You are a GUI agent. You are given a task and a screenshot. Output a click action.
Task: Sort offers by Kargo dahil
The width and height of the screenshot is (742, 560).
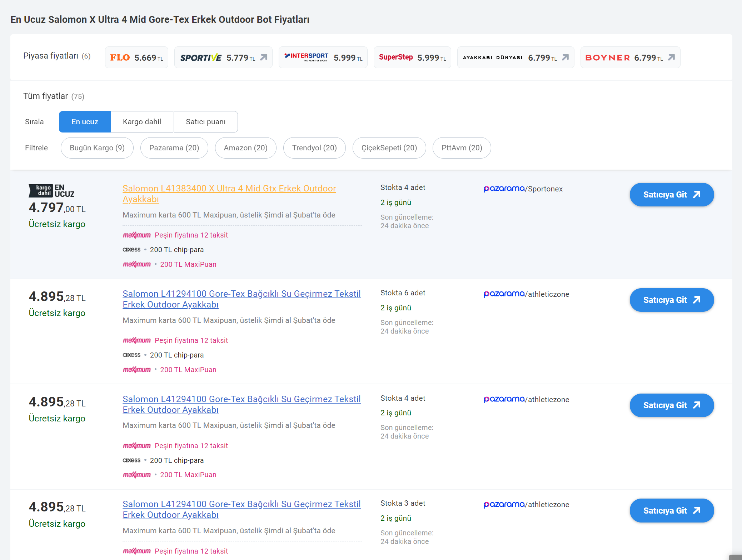142,122
